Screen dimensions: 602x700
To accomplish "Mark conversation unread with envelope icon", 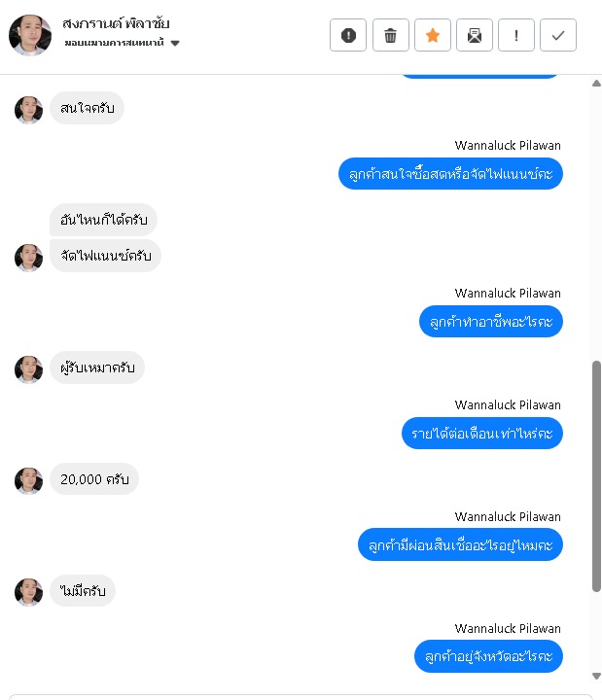I will coord(475,35).
